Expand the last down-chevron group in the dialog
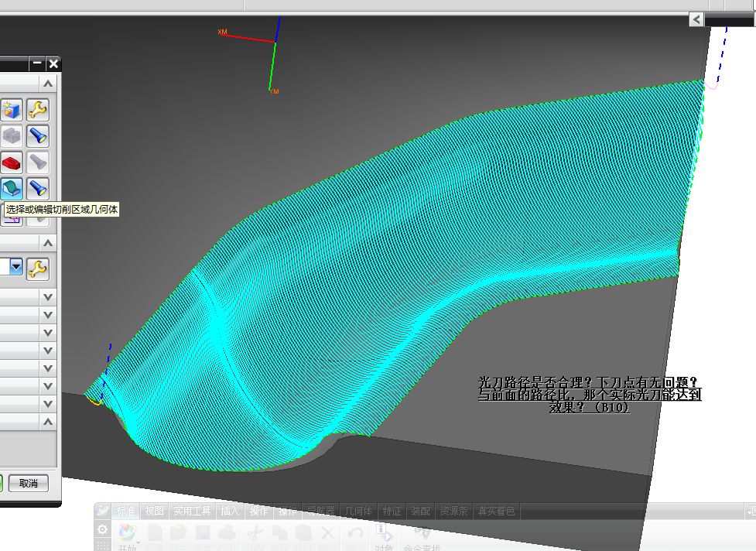This screenshot has width=756, height=551. [48, 404]
